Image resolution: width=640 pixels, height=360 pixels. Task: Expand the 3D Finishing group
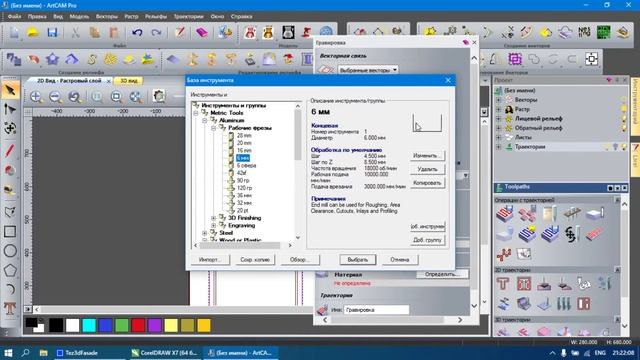[x=213, y=218]
